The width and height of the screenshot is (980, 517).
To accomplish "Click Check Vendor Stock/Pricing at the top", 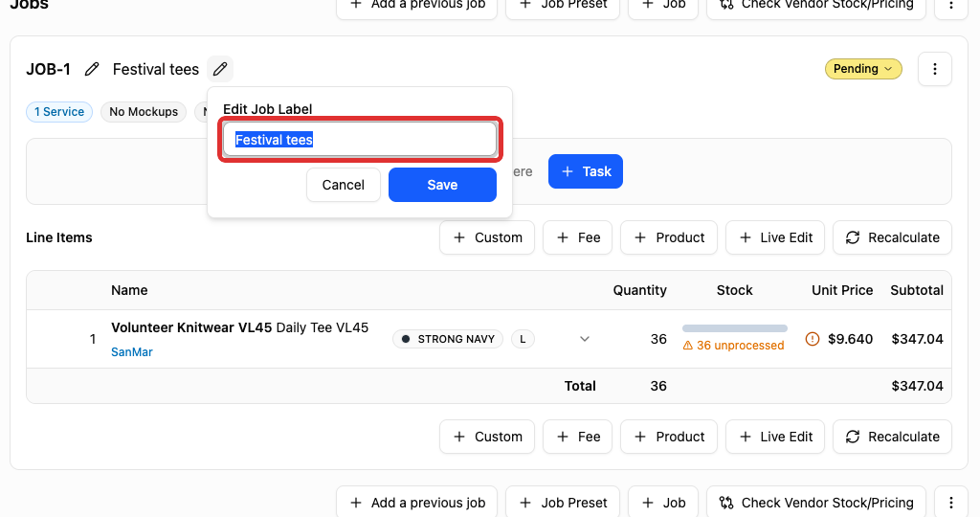I will 816,5.
